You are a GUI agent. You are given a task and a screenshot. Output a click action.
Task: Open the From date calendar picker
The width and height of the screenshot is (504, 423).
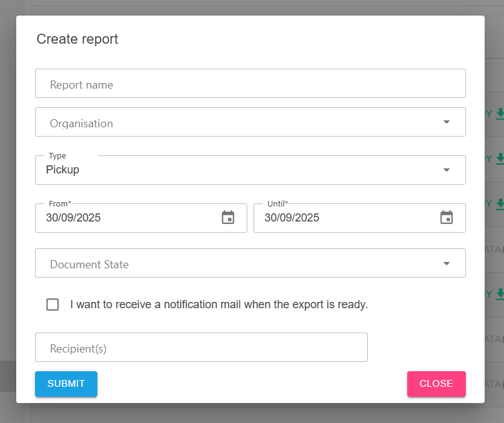tap(228, 218)
